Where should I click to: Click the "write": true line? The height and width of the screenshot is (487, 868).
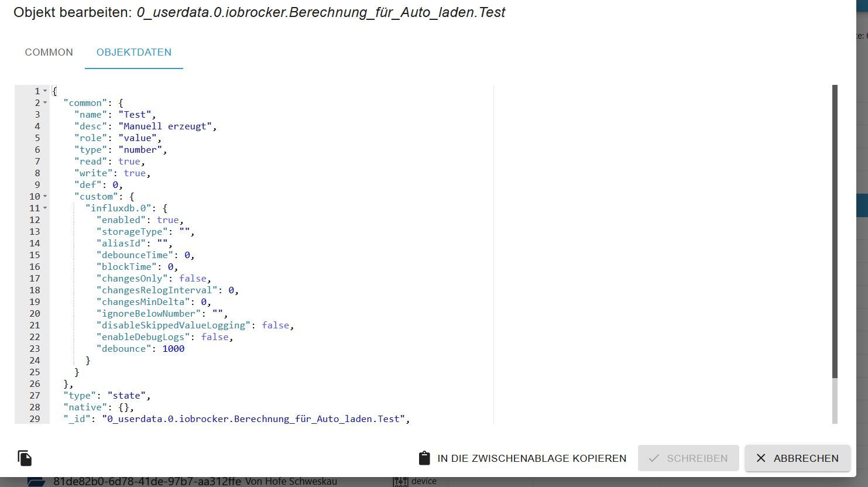112,173
